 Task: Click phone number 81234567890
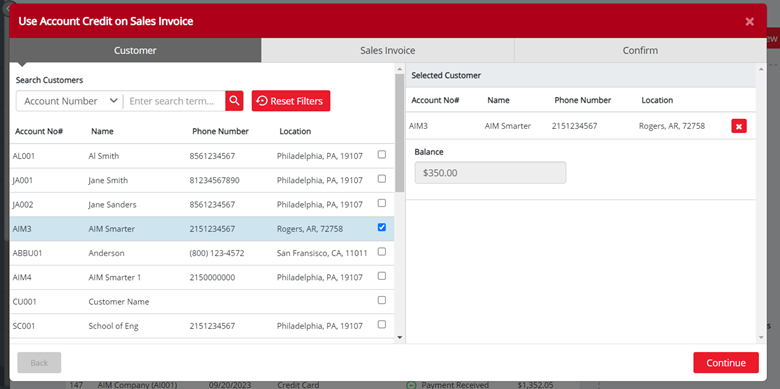point(214,180)
